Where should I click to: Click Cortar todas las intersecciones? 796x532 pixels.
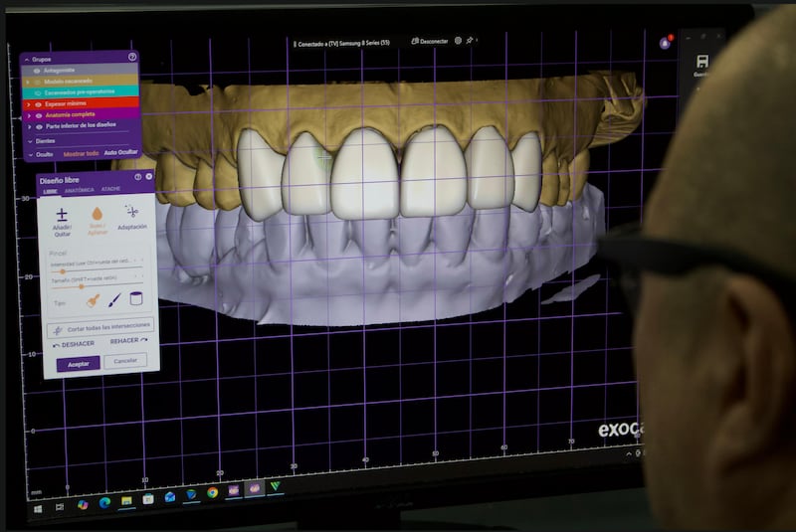coord(100,327)
